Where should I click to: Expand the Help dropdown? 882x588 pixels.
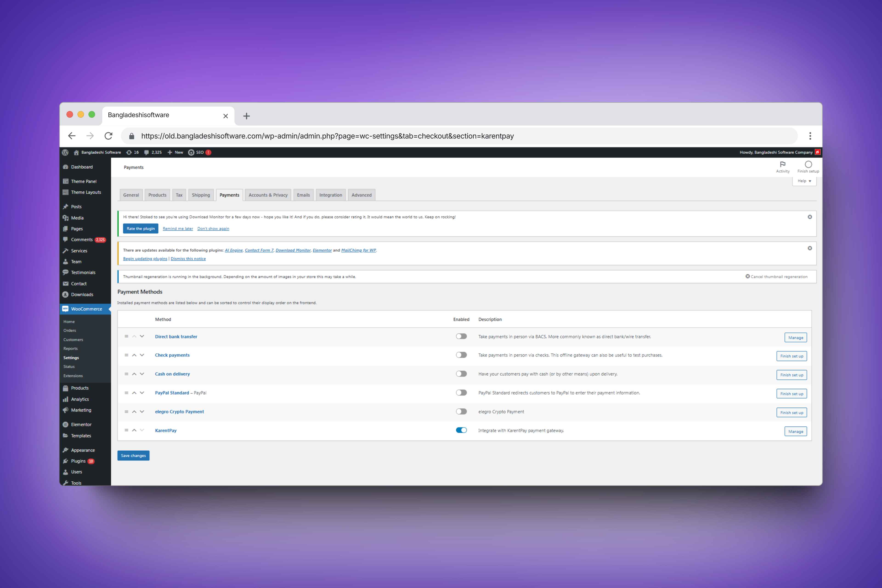pyautogui.click(x=804, y=181)
